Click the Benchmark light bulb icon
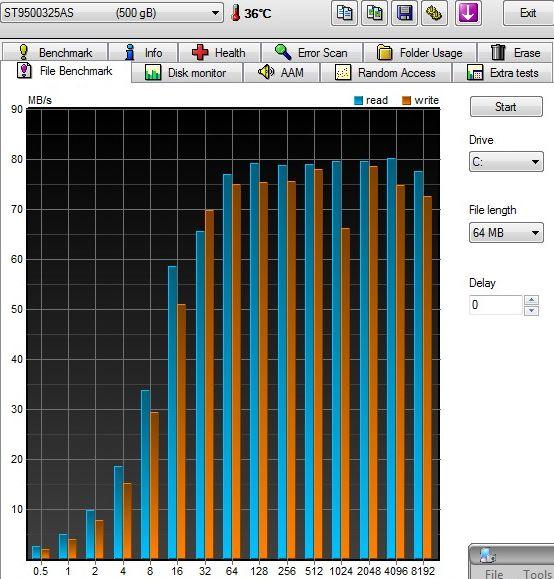 [23, 52]
